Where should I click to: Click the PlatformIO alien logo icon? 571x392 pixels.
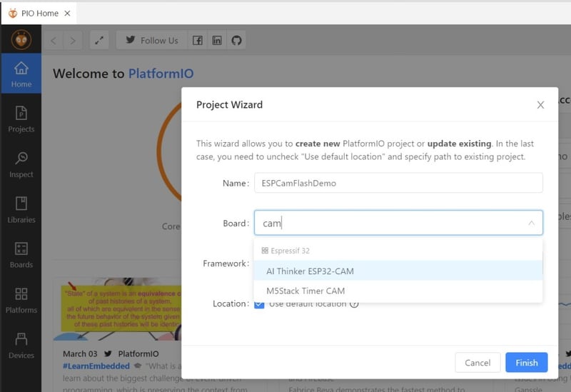pos(21,39)
